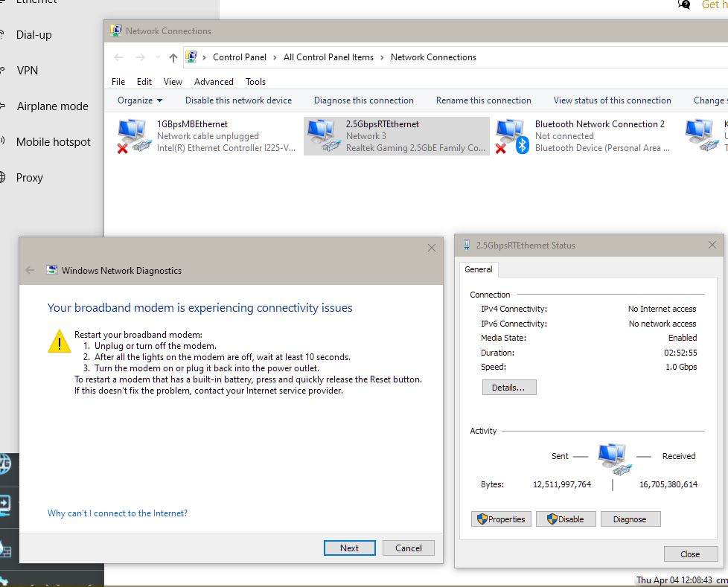Click Rename this connection
Image resolution: width=728 pixels, height=587 pixels.
483,100
